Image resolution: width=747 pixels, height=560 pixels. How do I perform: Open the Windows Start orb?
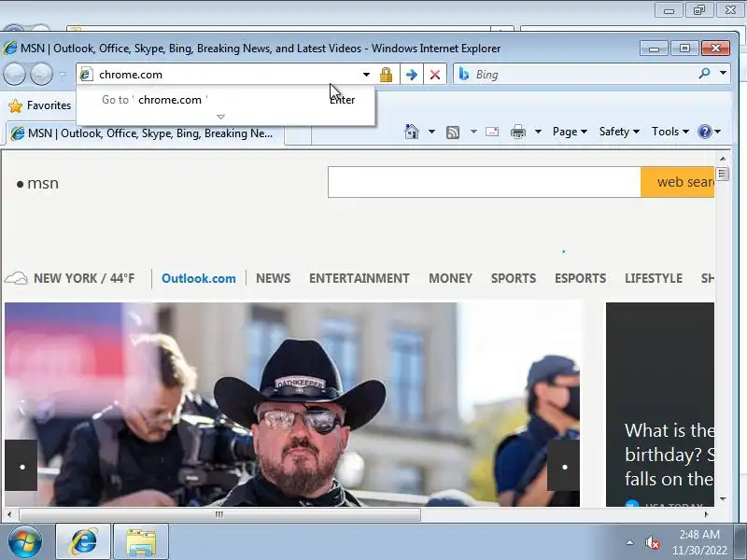[x=25, y=541]
